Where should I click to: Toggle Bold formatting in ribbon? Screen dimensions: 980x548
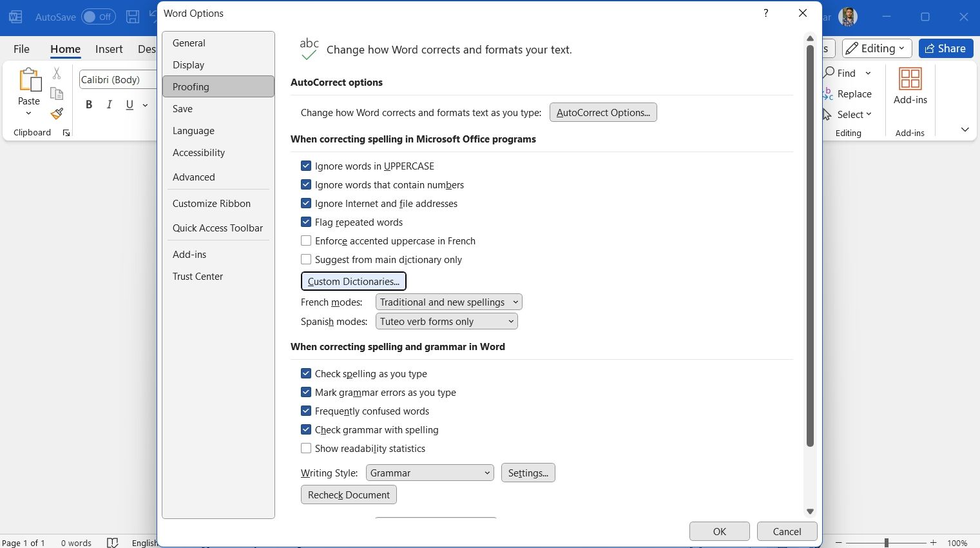point(89,104)
